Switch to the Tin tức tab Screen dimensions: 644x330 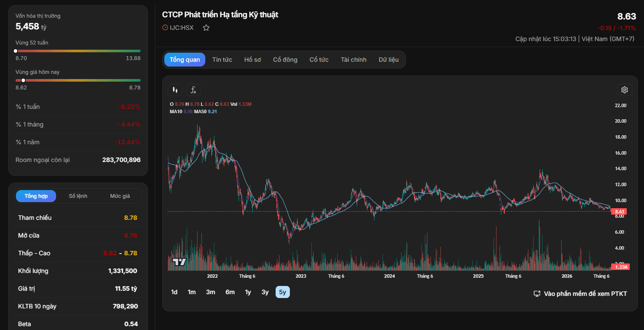[222, 60]
